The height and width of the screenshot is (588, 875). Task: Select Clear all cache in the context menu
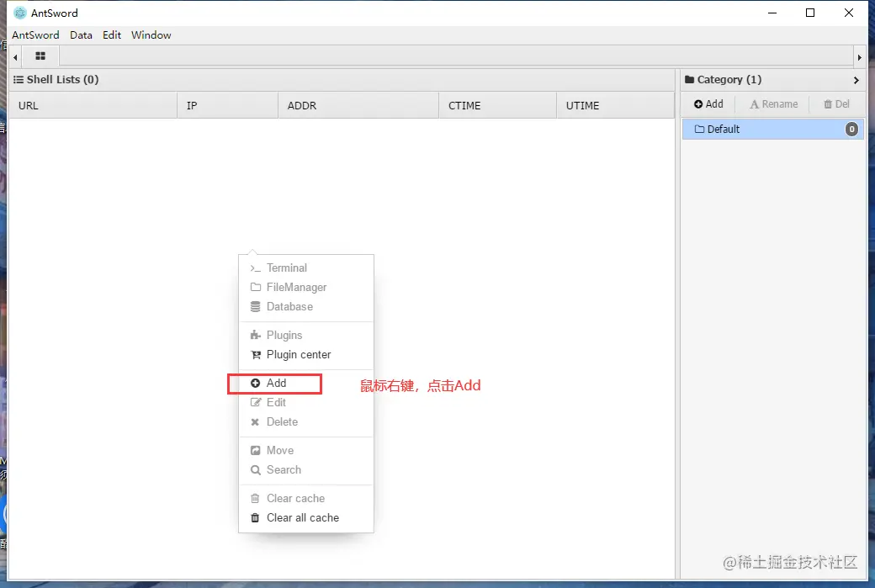[x=305, y=518]
